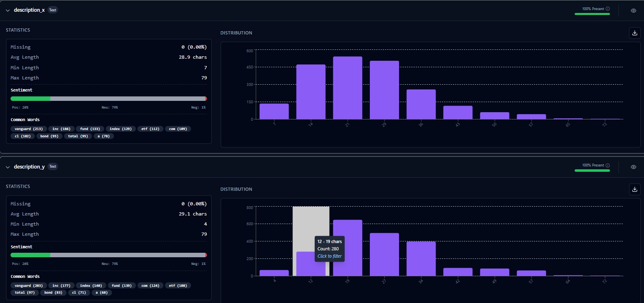The height and width of the screenshot is (303, 644).
Task: Click info icon beside description_y 100% Present
Action: tap(608, 165)
